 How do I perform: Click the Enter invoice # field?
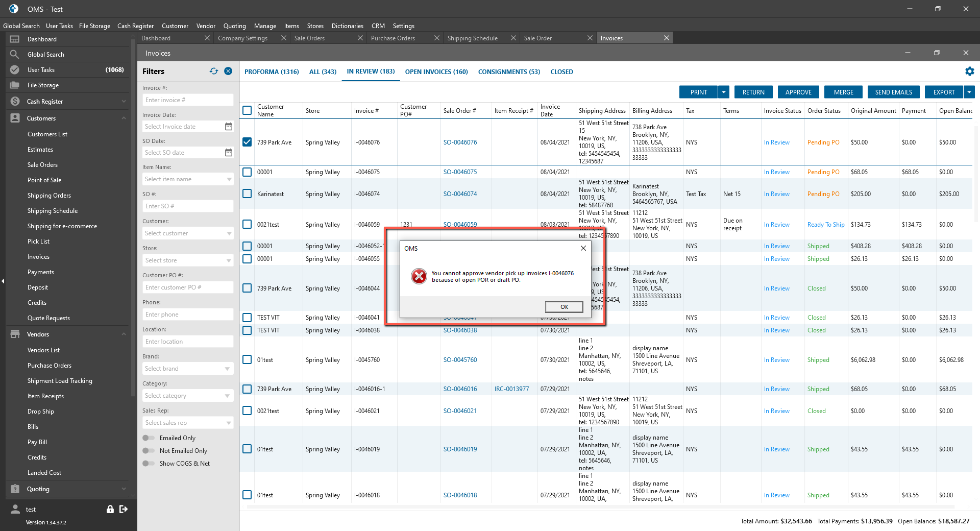[x=188, y=100]
